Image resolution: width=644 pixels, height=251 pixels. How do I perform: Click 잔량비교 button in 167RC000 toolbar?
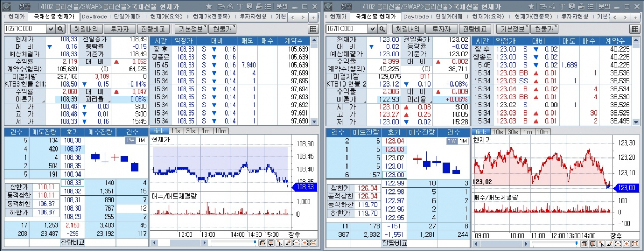(475, 29)
